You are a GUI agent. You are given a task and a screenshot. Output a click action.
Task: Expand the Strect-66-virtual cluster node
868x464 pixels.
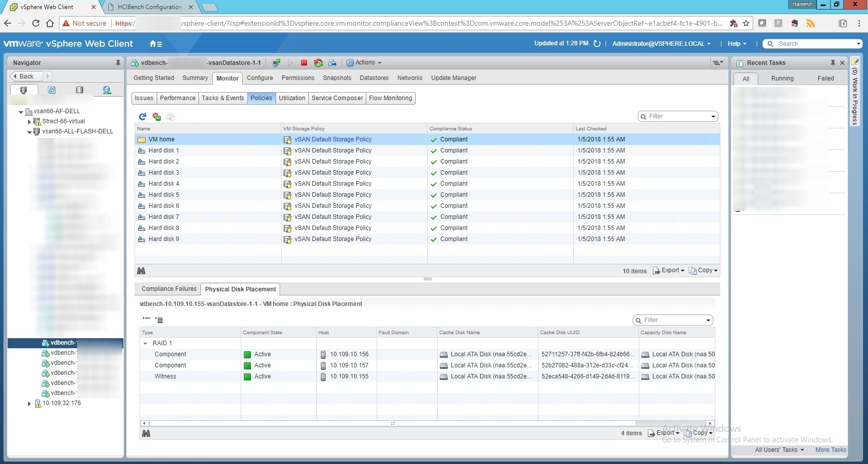pos(29,121)
